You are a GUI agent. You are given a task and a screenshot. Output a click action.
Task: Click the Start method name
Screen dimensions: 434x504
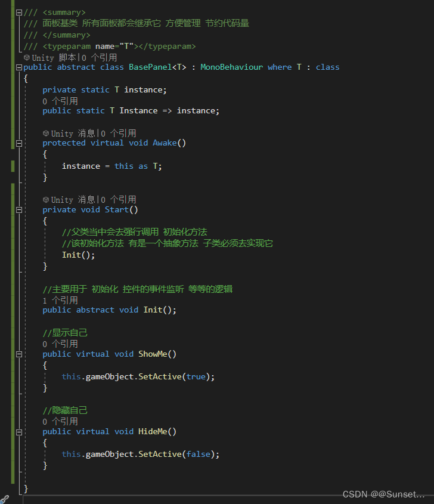(117, 210)
